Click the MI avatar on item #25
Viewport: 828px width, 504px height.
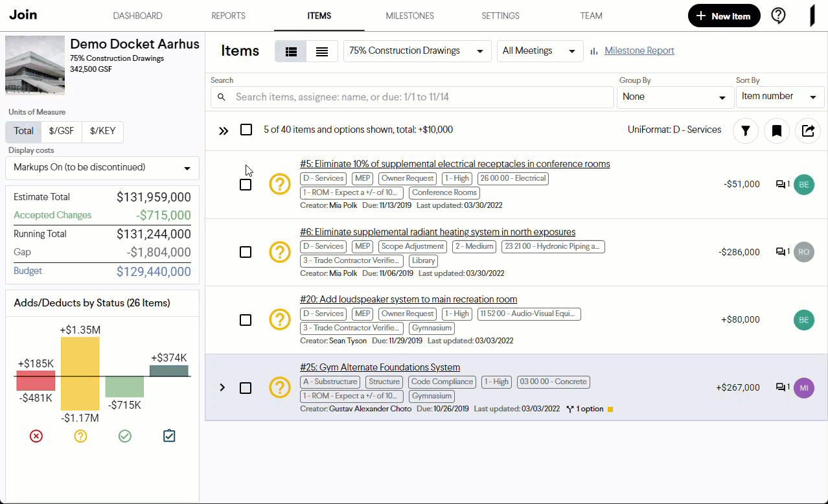(x=804, y=387)
